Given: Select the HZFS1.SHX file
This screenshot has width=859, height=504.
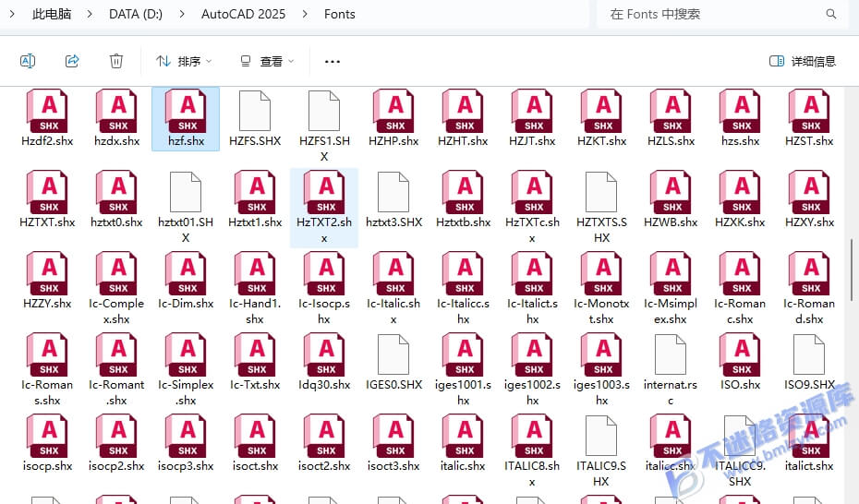Looking at the screenshot, I should [324, 126].
